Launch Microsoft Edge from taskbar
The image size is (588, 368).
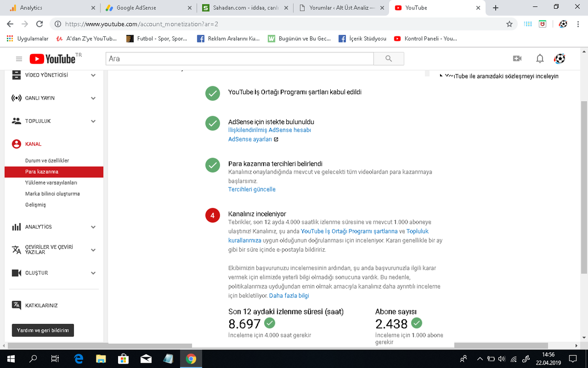point(78,359)
